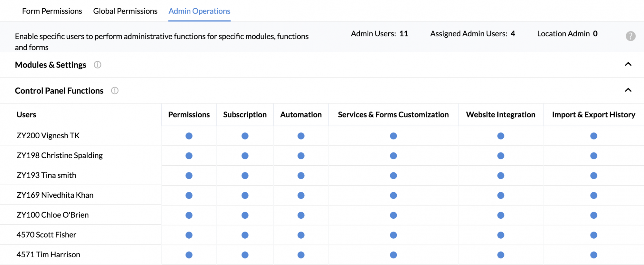Toggle Subscription for 4570 Scott Fisher

(245, 235)
